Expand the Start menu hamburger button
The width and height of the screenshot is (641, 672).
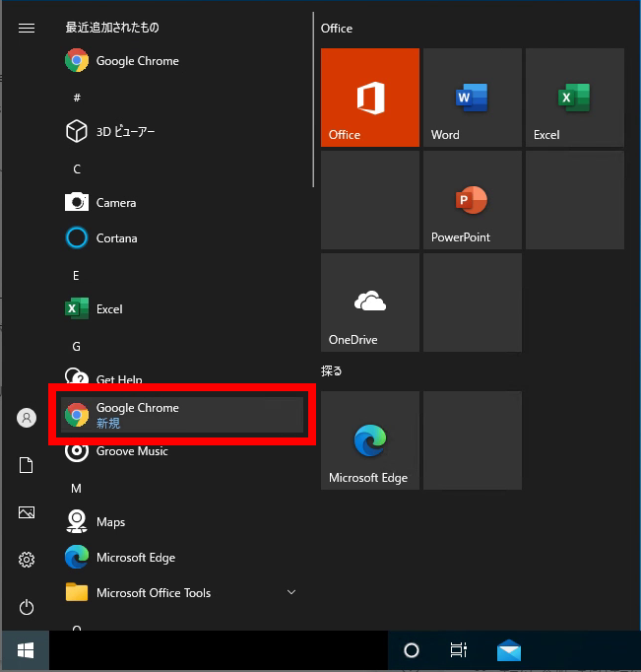point(27,28)
